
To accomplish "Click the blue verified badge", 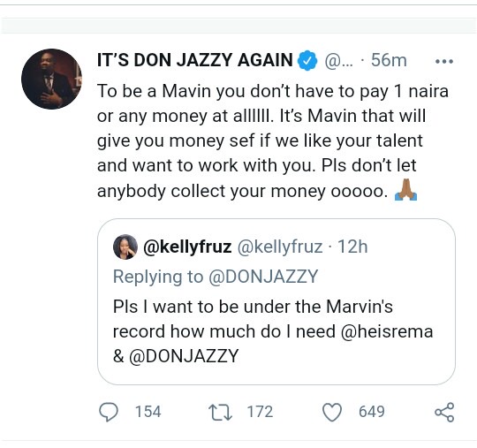I will tap(307, 60).
